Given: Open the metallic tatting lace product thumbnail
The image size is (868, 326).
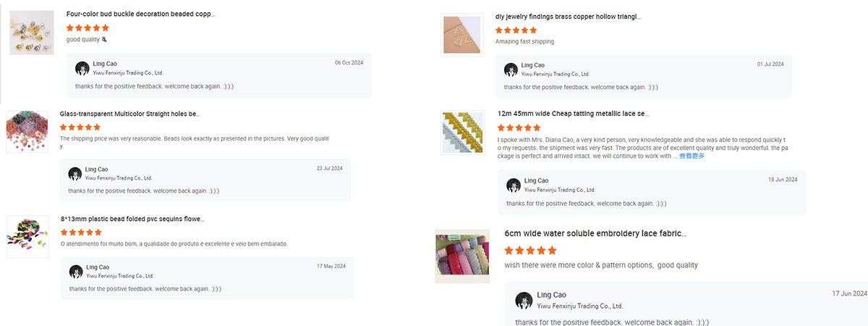Looking at the screenshot, I should (x=462, y=131).
